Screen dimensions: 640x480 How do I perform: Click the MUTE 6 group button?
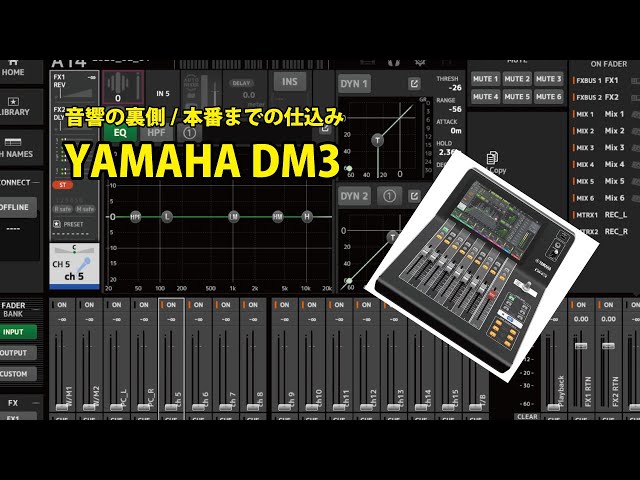click(x=549, y=97)
